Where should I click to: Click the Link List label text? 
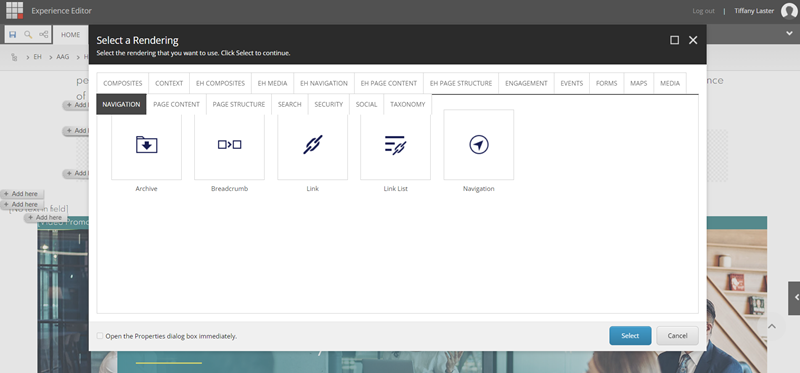click(395, 189)
